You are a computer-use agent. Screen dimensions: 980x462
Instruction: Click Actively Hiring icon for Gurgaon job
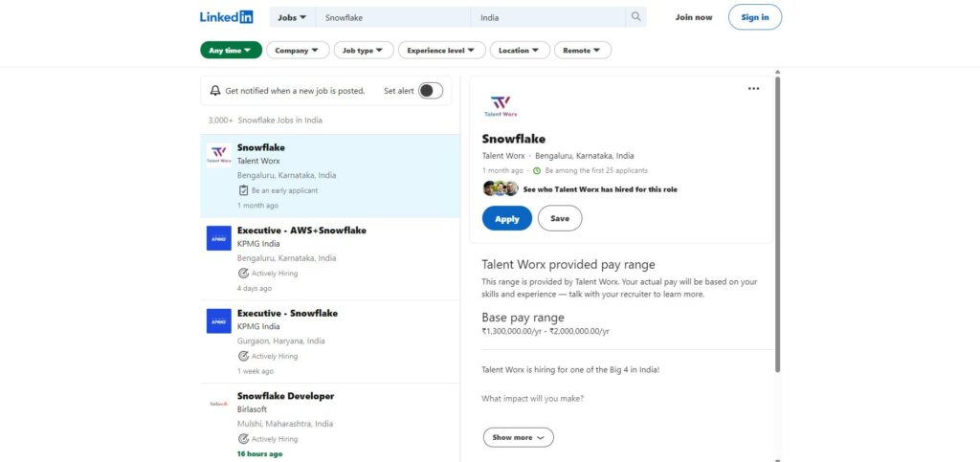pos(243,356)
